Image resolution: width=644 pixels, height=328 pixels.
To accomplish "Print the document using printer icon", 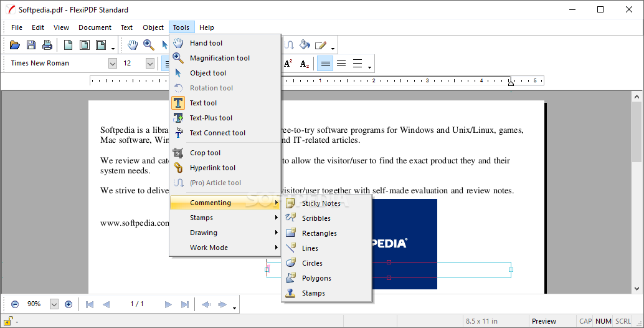I will coord(47,45).
